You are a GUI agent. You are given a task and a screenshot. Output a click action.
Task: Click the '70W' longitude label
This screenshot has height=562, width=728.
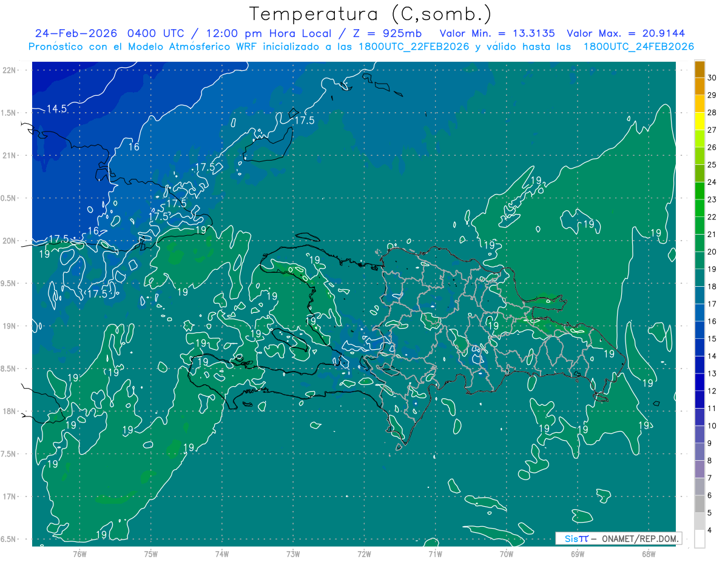506,554
